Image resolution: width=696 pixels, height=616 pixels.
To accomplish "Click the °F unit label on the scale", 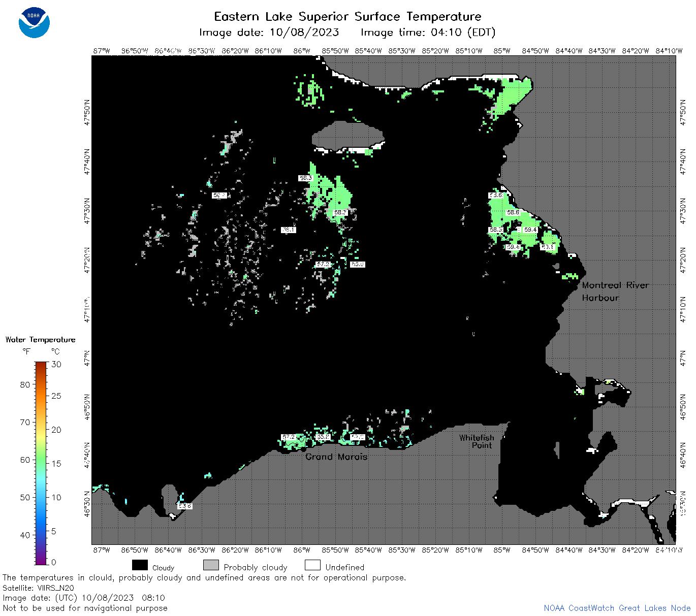I will click(26, 351).
